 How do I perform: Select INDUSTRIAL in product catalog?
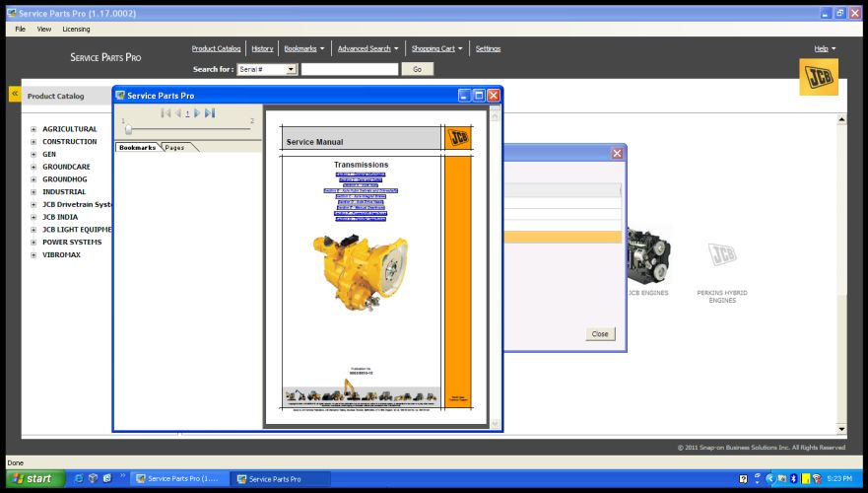click(64, 192)
